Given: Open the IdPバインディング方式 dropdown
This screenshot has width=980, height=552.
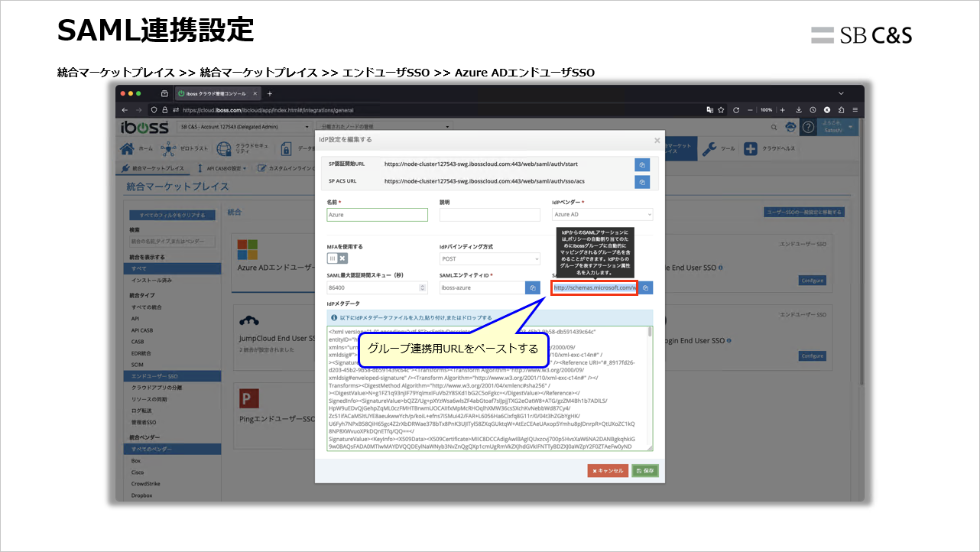Looking at the screenshot, I should pos(489,258).
